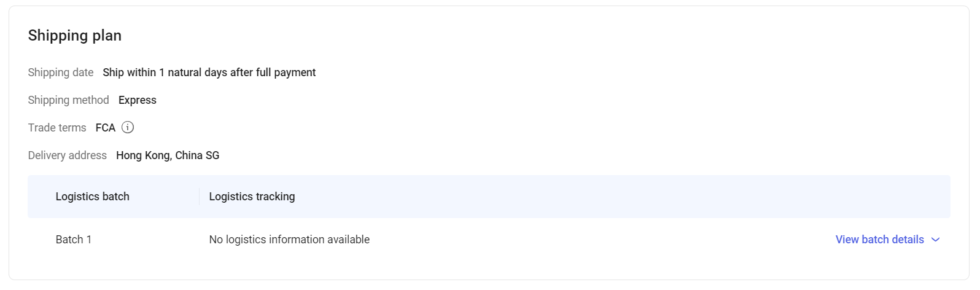Click the word Express beside Shipping method
The height and width of the screenshot is (290, 980).
pos(138,100)
